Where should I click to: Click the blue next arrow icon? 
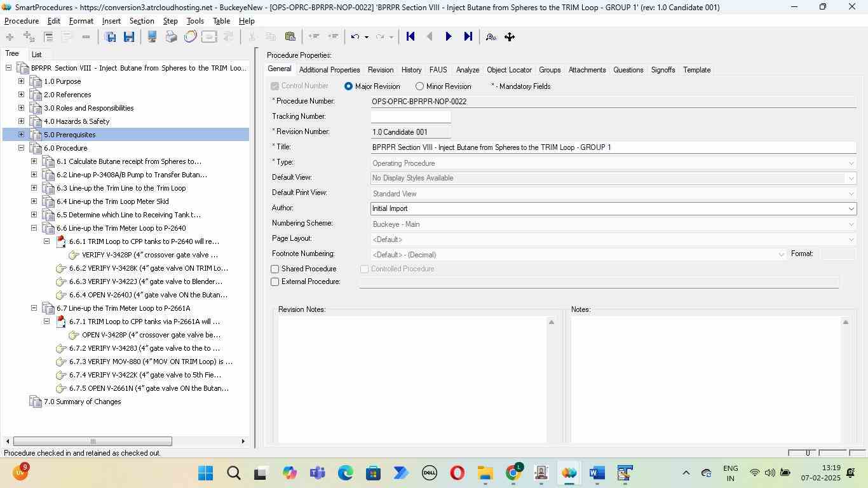[449, 37]
